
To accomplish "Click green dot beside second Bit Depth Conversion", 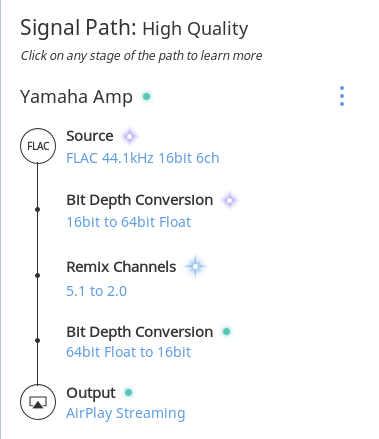I will 226,332.
